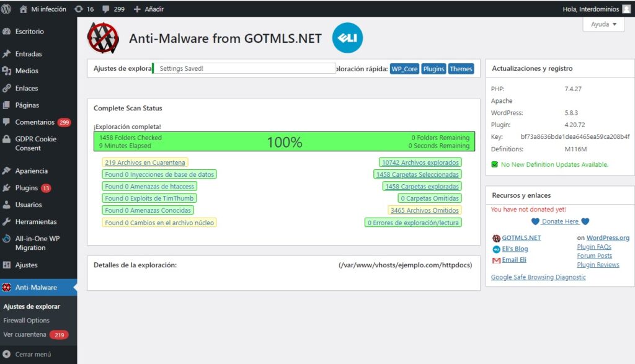Open the Mi infección home icon
Image resolution: width=635 pixels, height=364 pixels.
click(23, 9)
